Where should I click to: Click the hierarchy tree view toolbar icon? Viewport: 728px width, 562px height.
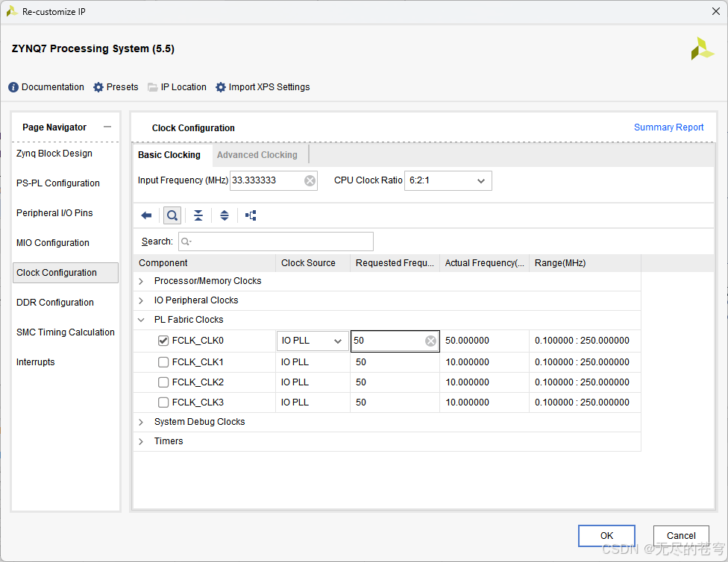point(251,215)
